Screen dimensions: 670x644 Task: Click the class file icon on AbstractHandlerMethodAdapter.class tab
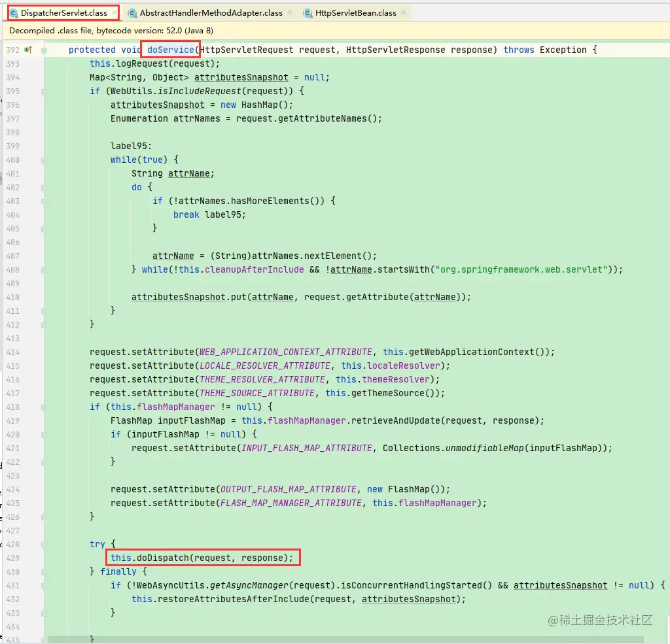coord(132,13)
